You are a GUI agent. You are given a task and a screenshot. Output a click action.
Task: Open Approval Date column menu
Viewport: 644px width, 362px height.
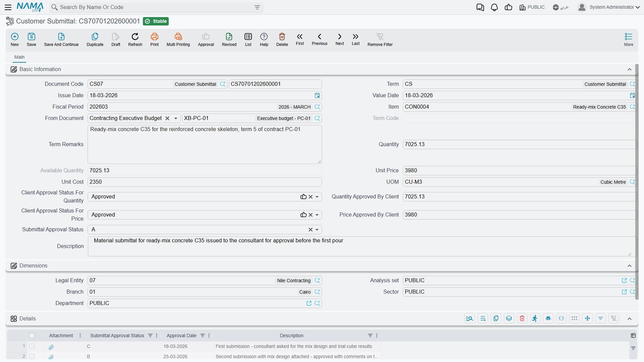pos(209,336)
